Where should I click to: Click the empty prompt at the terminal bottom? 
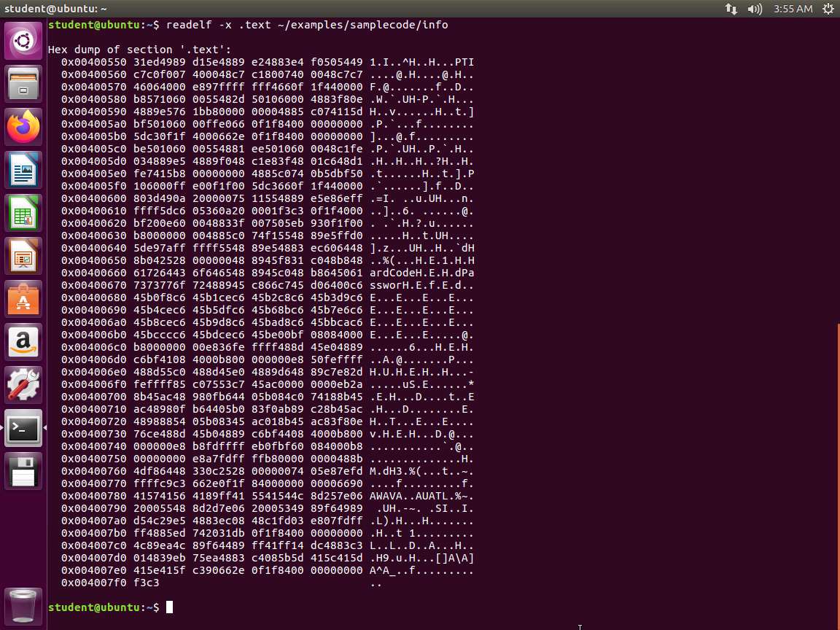pyautogui.click(x=169, y=607)
